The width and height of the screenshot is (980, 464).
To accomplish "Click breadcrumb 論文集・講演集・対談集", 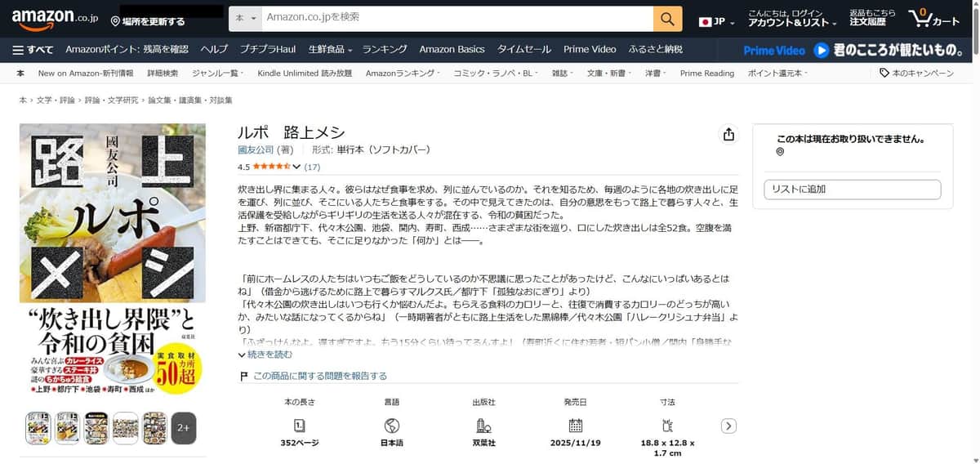I will point(189,100).
